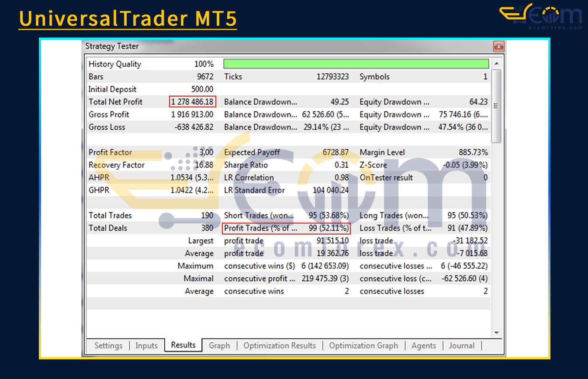Click Total Deals value 380
Screen dimensions: 588x379
(207, 228)
